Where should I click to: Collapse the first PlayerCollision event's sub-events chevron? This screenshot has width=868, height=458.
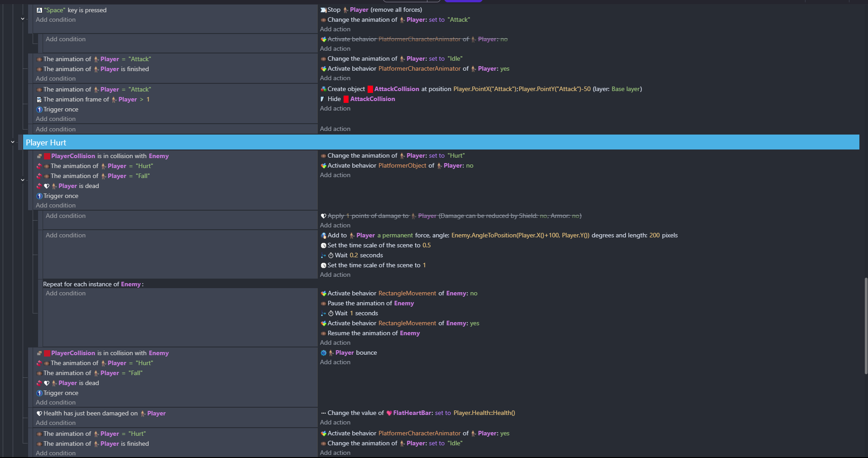23,180
